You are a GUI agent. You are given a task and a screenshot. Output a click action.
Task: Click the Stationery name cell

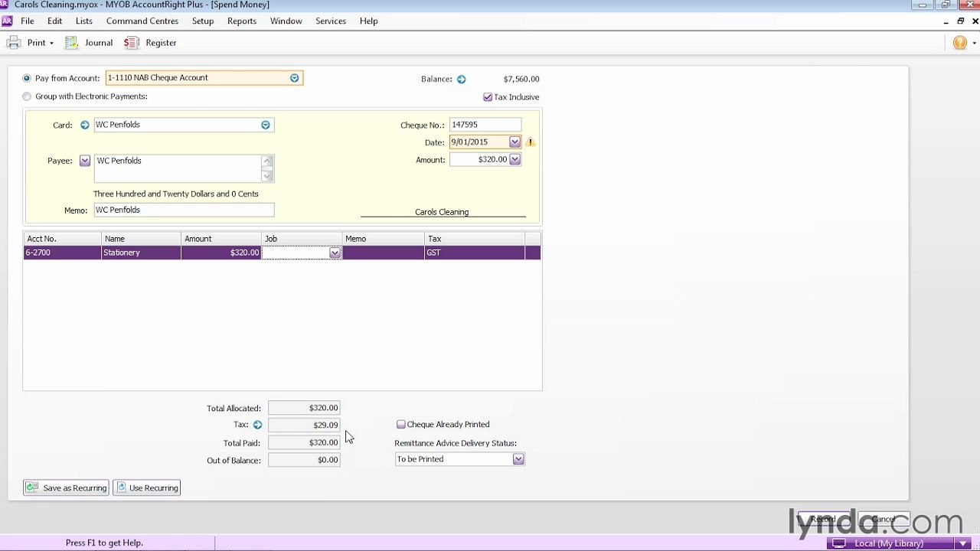[141, 253]
